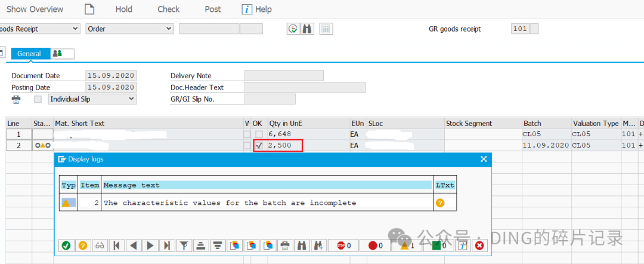Click the movement type field showing 101
This screenshot has width=644, height=264.
[521, 29]
